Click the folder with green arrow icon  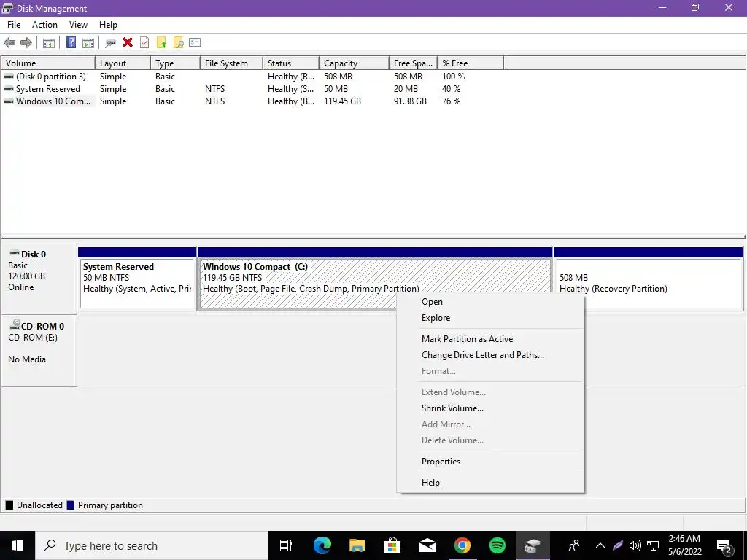pos(161,43)
